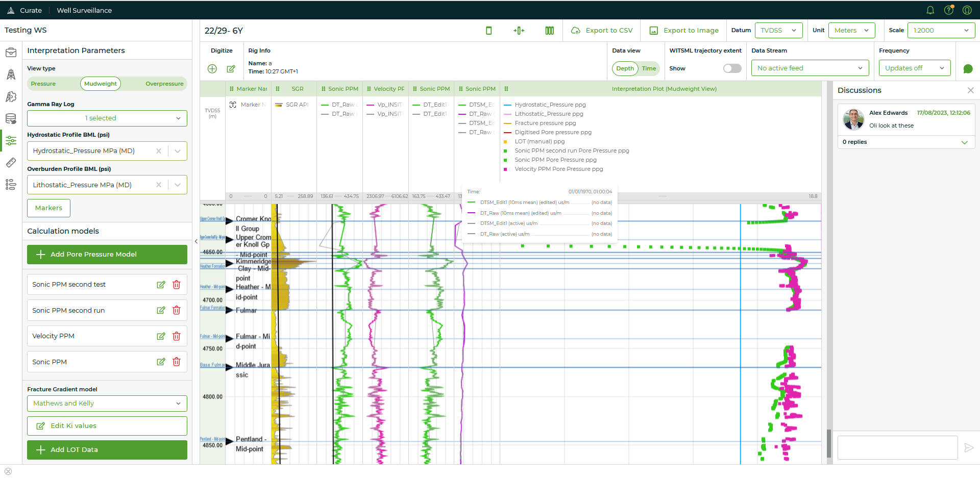Delete the Sonic PPM second test model
The width and height of the screenshot is (980, 478).
coord(177,285)
